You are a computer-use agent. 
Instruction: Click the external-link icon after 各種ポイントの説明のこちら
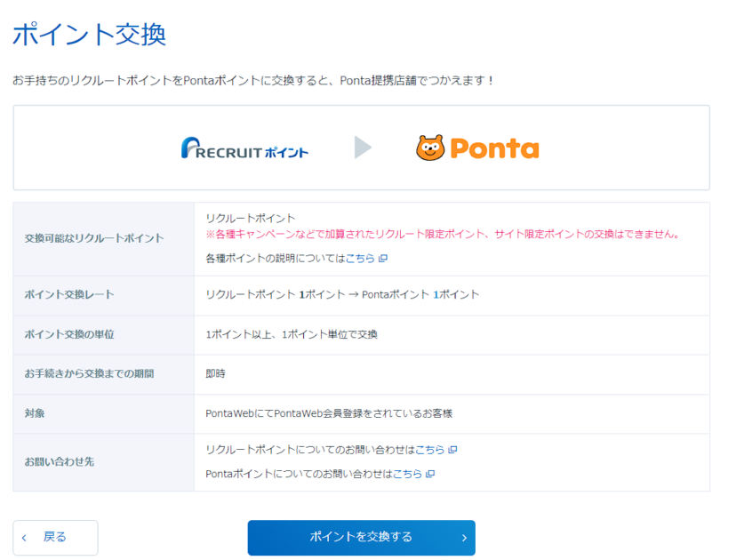(x=382, y=258)
